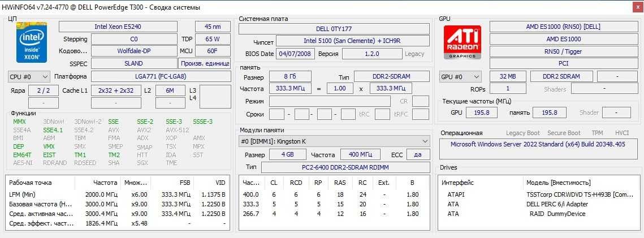
Task: Click the MCU value 60F
Action: coord(213,51)
